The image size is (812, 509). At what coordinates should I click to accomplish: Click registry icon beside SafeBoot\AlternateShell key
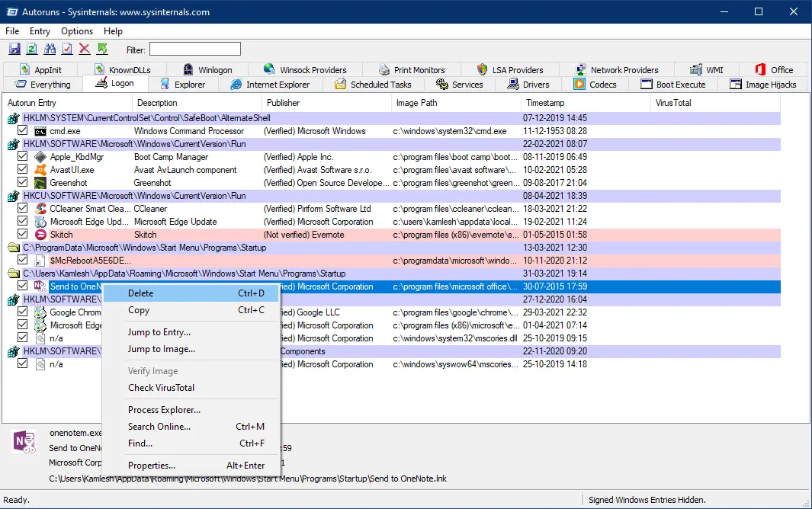click(x=14, y=118)
